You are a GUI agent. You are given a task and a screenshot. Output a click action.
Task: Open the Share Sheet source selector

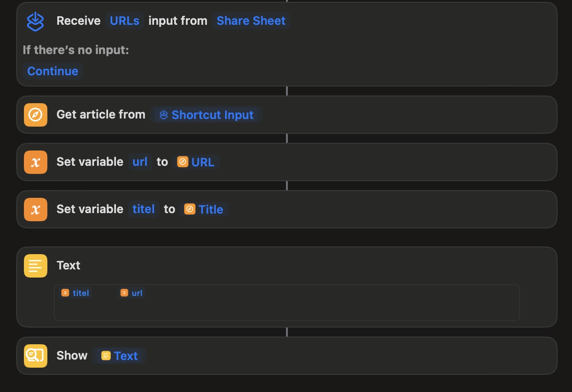[x=251, y=21]
